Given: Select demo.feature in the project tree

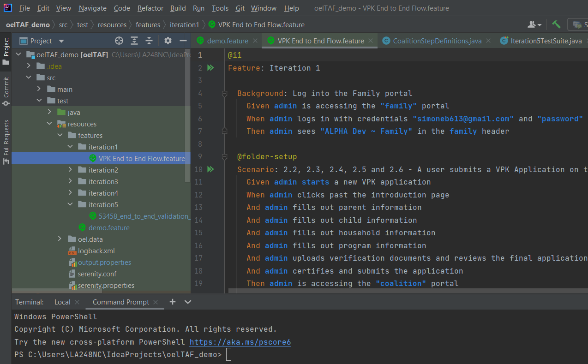Looking at the screenshot, I should (x=109, y=227).
